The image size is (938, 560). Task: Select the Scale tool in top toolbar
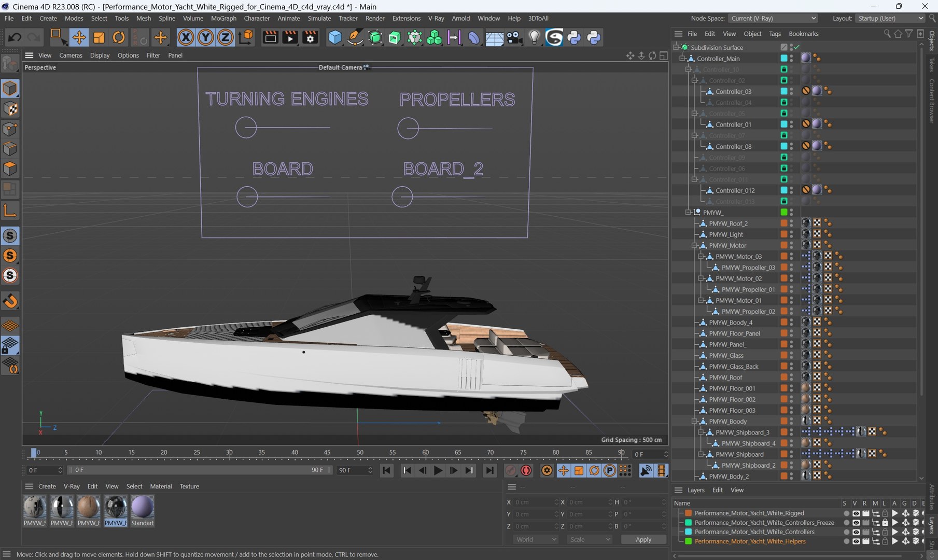click(99, 37)
